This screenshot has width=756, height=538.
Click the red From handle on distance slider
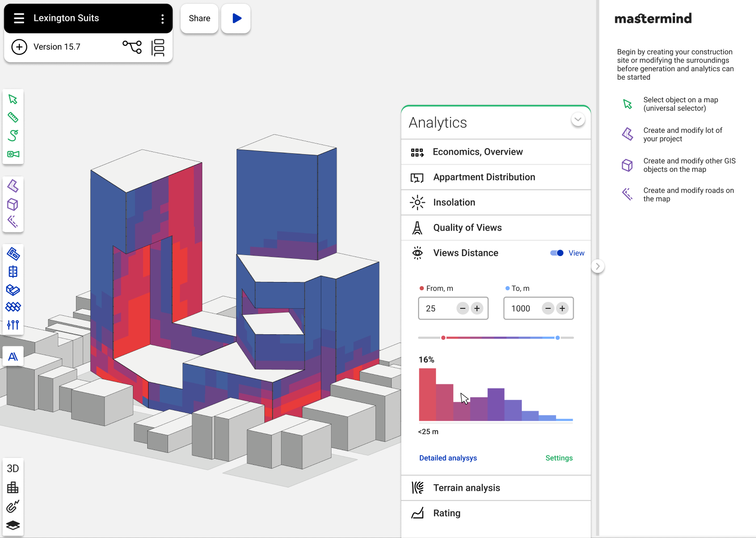tap(443, 338)
